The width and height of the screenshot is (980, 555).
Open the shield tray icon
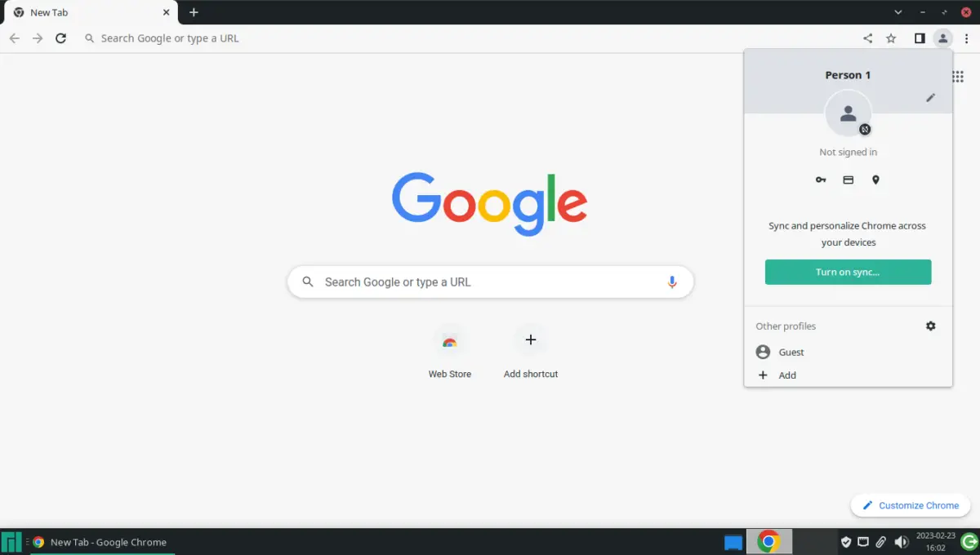tap(846, 542)
